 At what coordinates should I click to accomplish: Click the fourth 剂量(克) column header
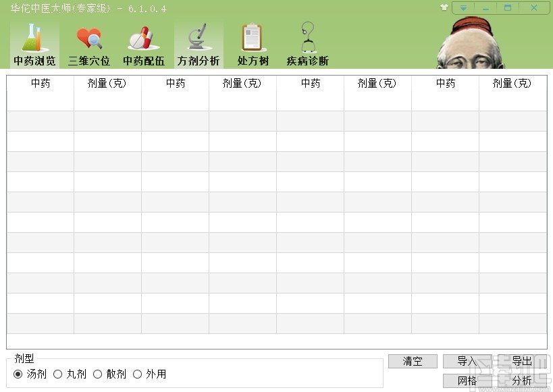pos(512,83)
